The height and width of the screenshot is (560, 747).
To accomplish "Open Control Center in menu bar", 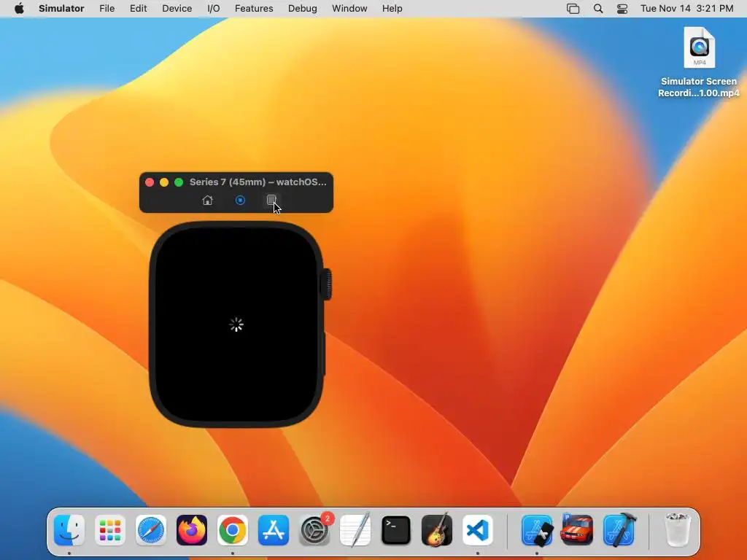I will point(622,9).
